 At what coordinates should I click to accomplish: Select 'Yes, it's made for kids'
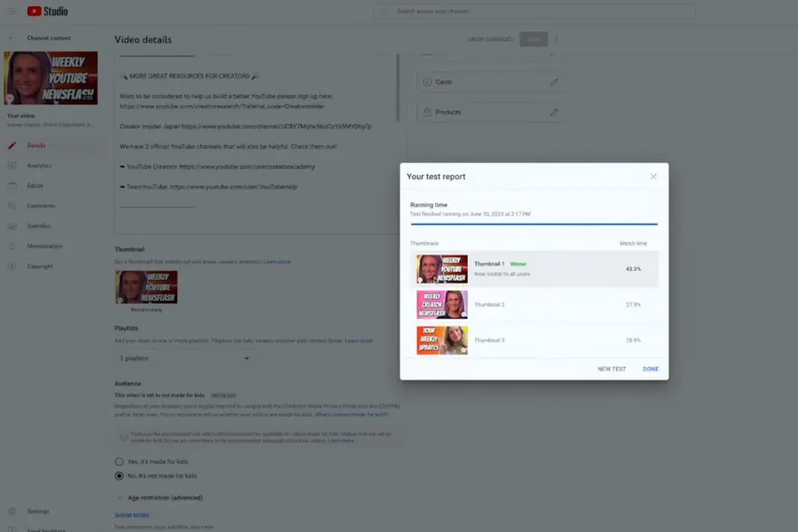119,461
